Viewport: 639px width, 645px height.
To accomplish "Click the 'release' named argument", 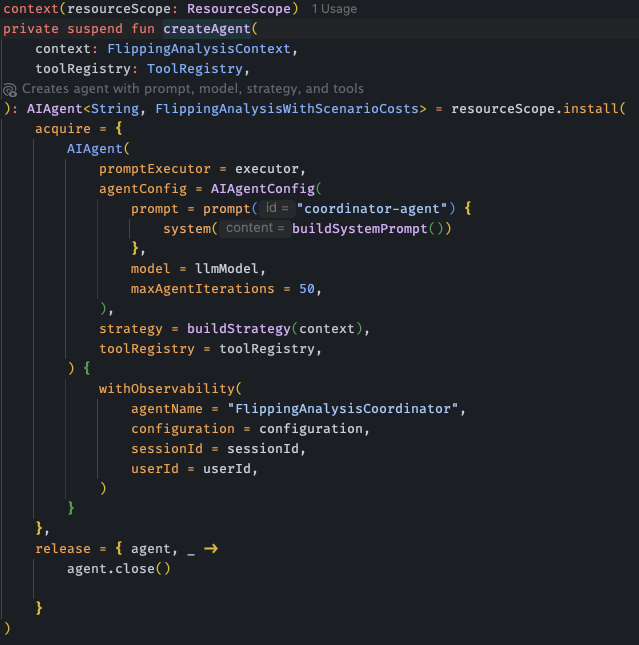I will point(63,549).
